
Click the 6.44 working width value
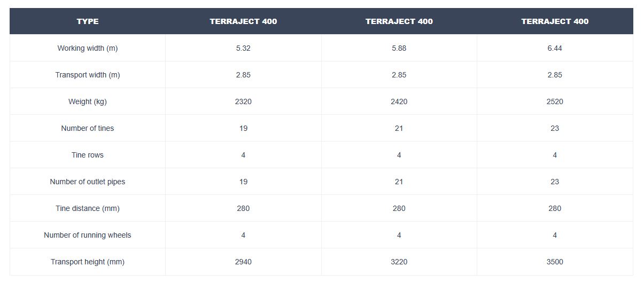click(555, 48)
